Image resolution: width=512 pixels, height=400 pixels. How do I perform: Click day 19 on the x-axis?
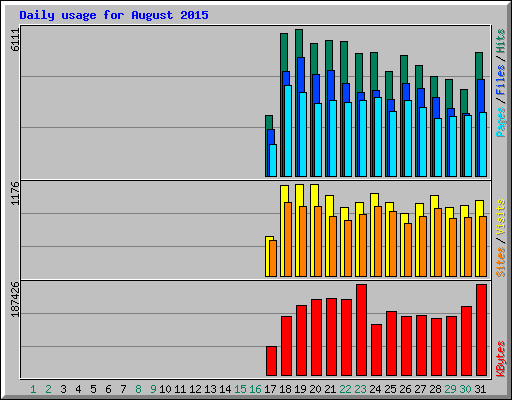coord(300,389)
